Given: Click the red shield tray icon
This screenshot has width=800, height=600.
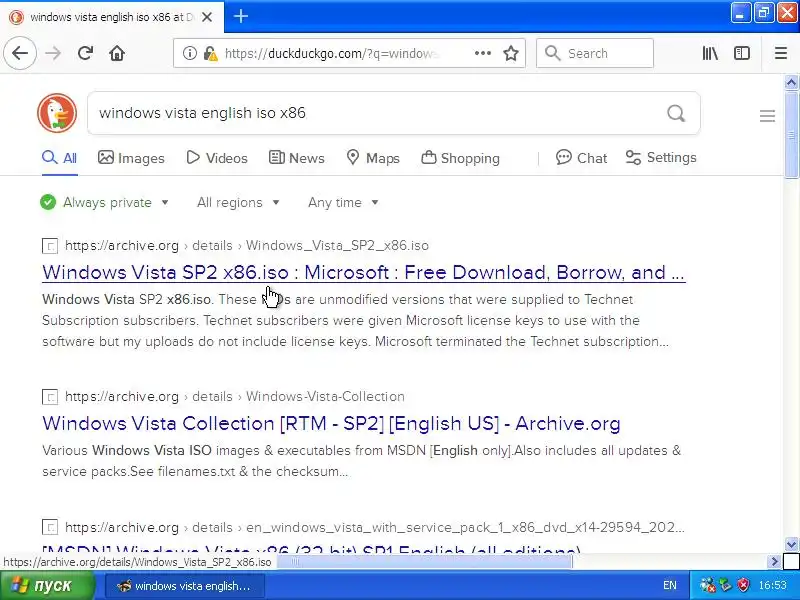Looking at the screenshot, I should pyautogui.click(x=743, y=585).
